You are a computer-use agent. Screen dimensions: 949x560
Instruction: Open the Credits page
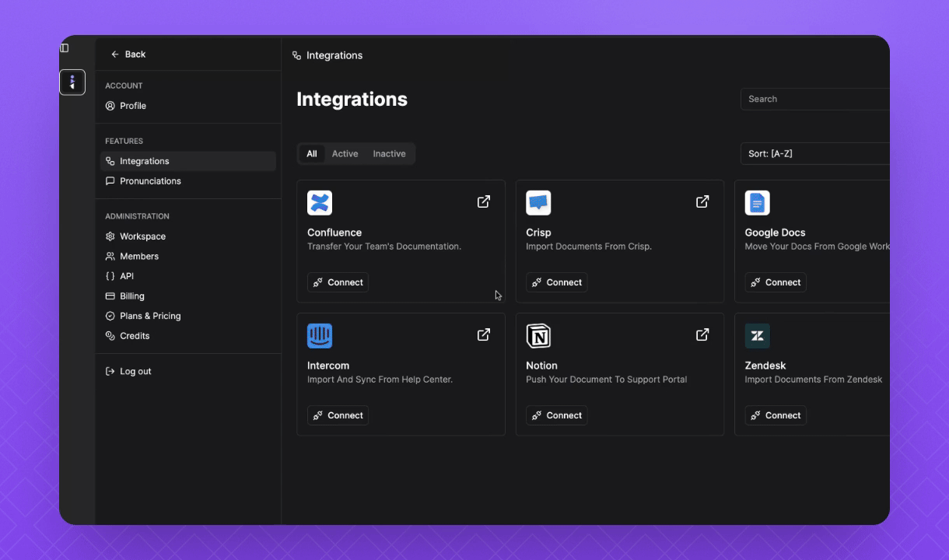tap(188, 336)
